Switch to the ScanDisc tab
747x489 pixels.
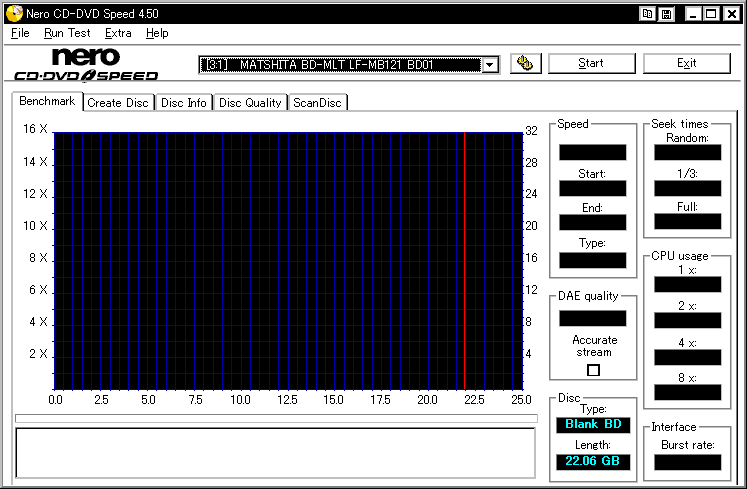tap(317, 102)
